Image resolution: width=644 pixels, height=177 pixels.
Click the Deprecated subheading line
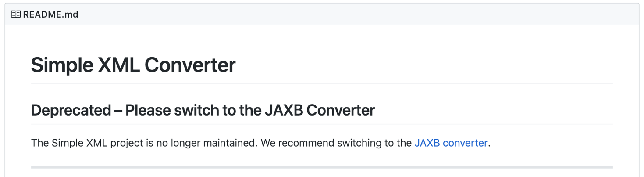[203, 110]
